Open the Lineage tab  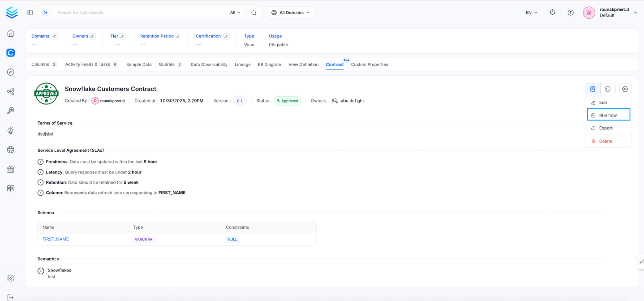[x=242, y=64]
